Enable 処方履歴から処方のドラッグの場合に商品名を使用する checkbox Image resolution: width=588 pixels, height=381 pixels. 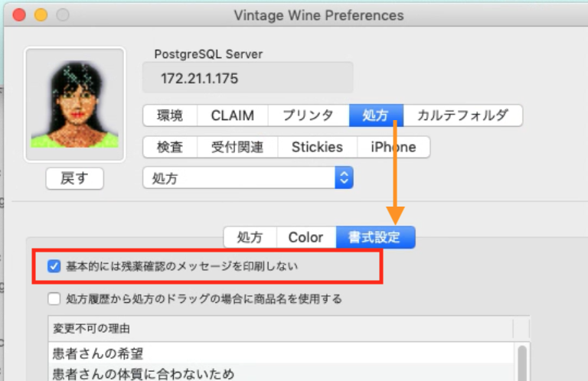click(x=54, y=299)
